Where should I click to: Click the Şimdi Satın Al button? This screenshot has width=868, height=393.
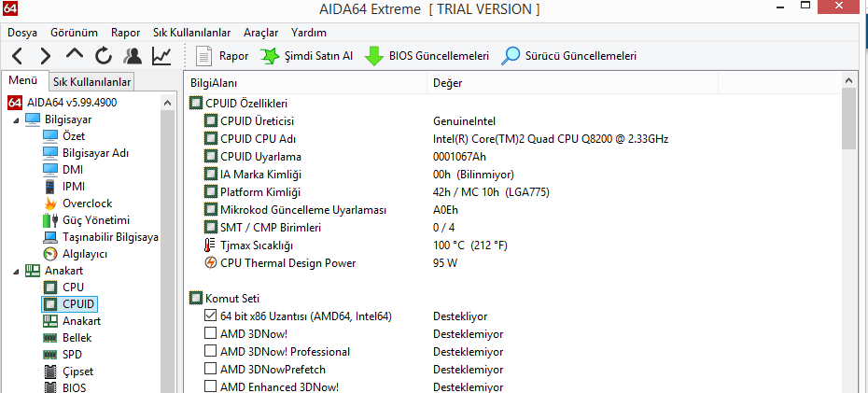pos(307,56)
